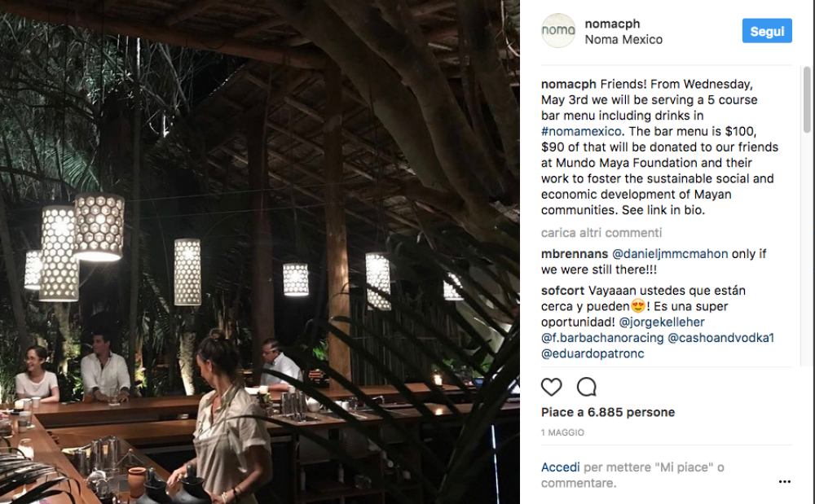The image size is (815, 504).
Task: Open the three-dot more options menu
Action: [x=784, y=482]
